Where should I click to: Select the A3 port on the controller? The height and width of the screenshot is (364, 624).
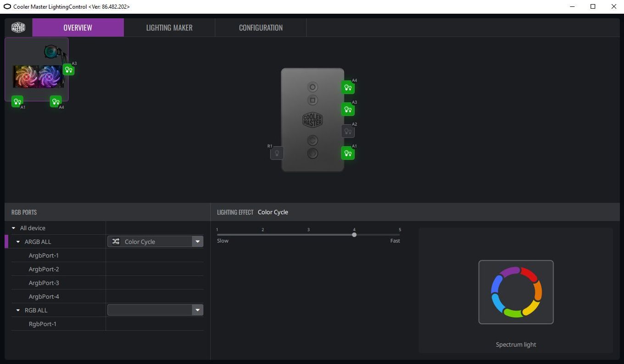348,109
